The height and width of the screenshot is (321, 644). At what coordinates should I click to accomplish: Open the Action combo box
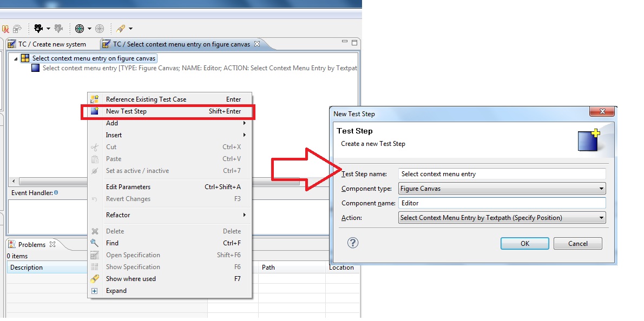click(502, 218)
